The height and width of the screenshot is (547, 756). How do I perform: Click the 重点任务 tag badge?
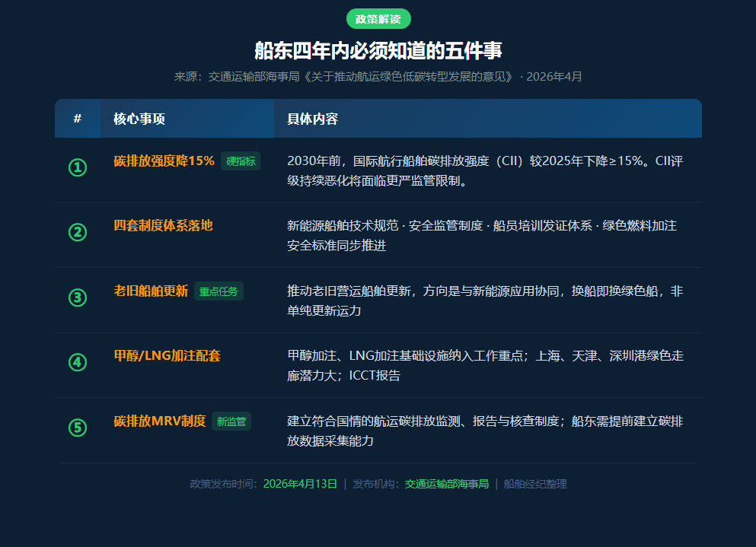(219, 291)
